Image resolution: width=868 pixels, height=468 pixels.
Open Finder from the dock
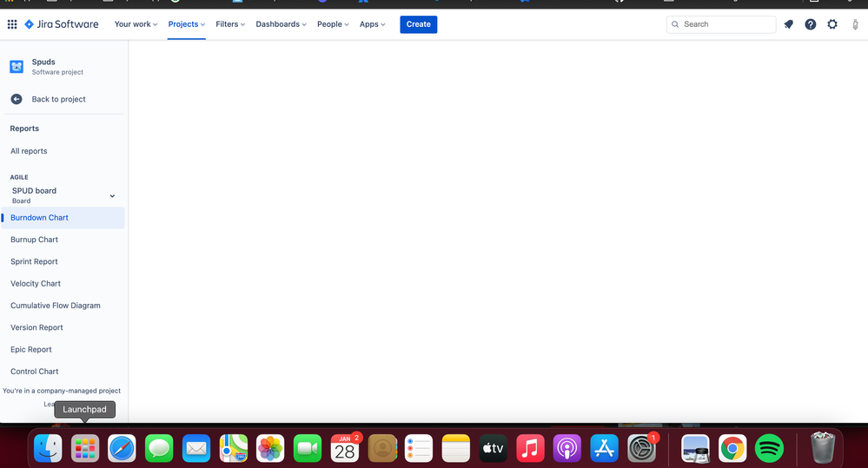pos(48,448)
